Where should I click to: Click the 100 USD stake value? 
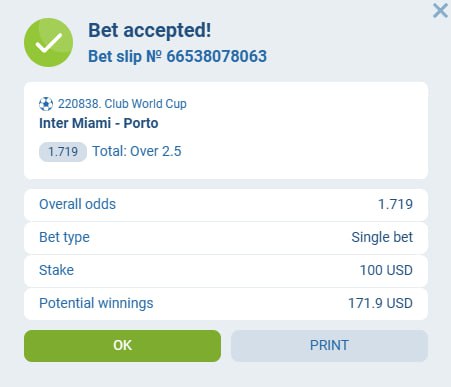(386, 270)
